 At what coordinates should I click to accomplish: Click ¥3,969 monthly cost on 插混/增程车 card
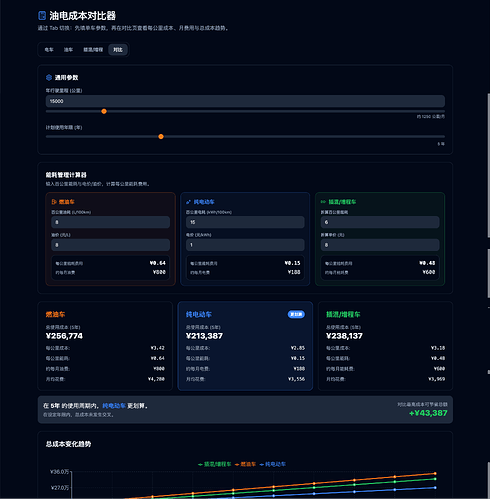pos(436,379)
